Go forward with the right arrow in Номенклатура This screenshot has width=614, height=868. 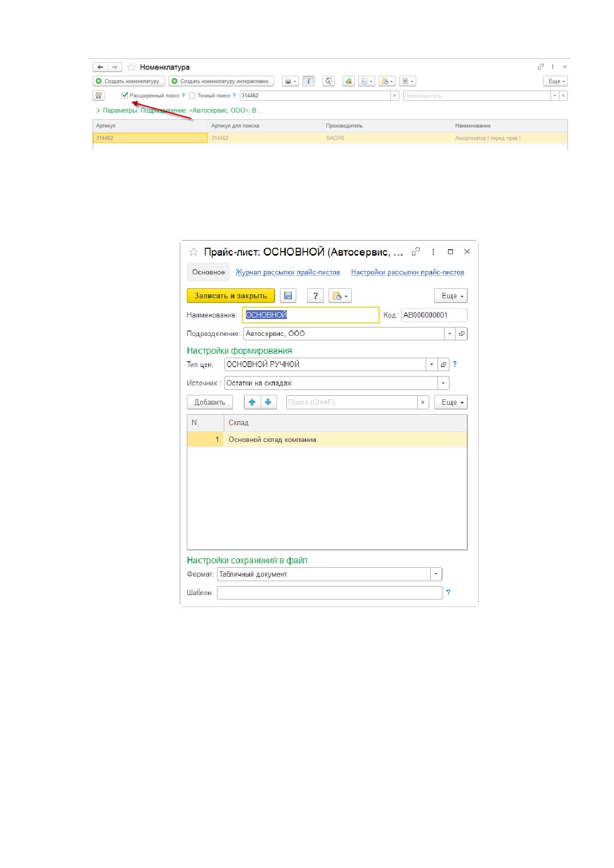click(x=114, y=67)
